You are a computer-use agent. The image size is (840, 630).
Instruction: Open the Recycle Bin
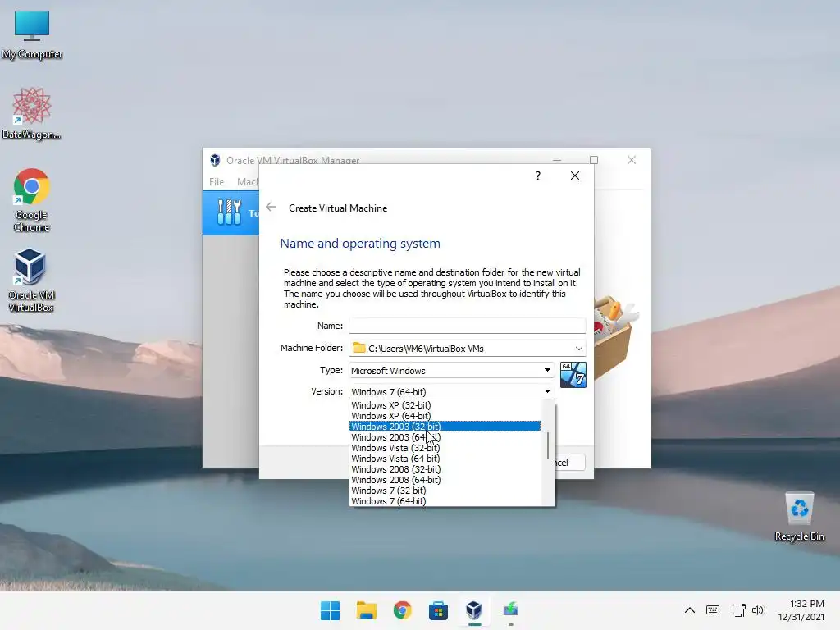(799, 516)
